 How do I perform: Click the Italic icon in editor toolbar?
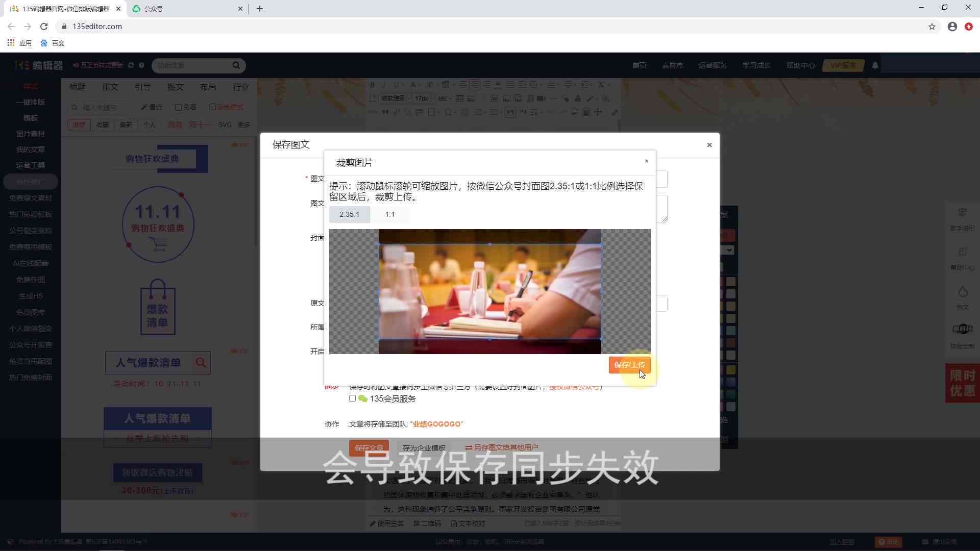pyautogui.click(x=384, y=85)
